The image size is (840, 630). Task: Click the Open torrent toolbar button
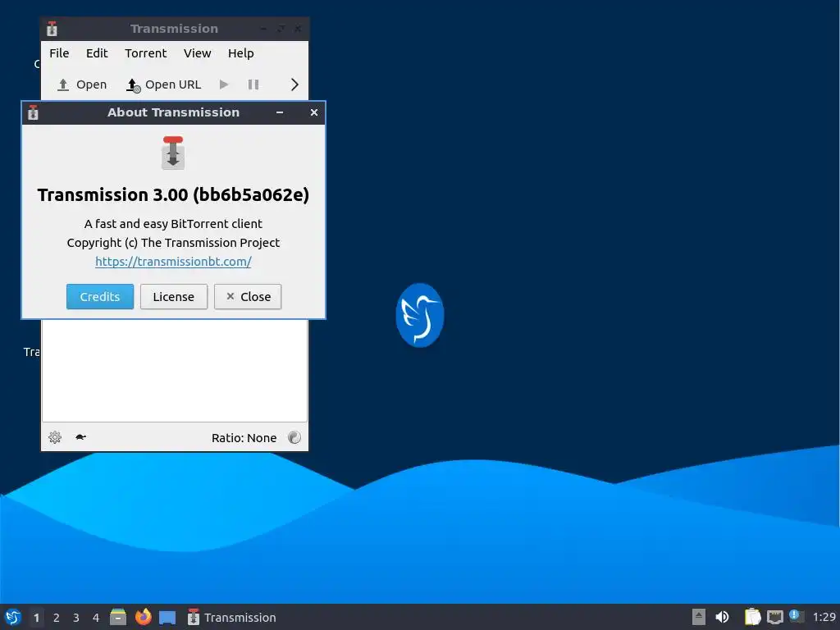click(82, 84)
